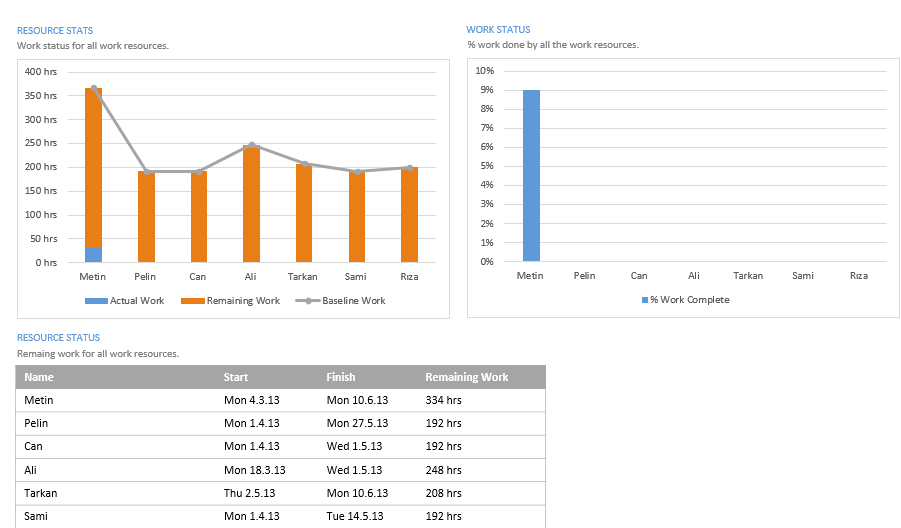Click the Start column header
The width and height of the screenshot is (901, 528).
click(236, 377)
